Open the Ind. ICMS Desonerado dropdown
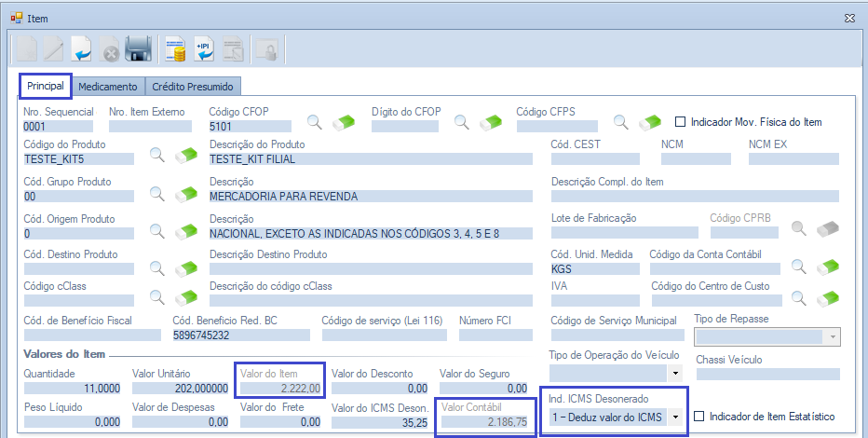The width and height of the screenshot is (868, 438). [675, 417]
